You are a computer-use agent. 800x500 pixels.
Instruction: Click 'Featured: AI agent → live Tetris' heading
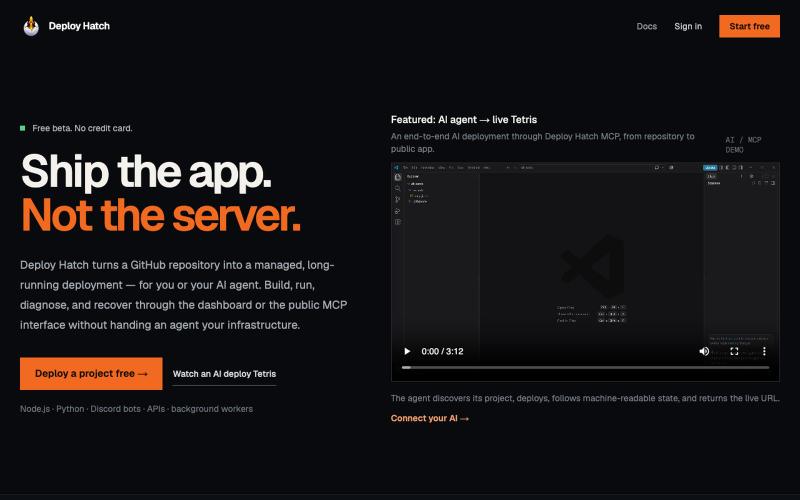[464, 120]
